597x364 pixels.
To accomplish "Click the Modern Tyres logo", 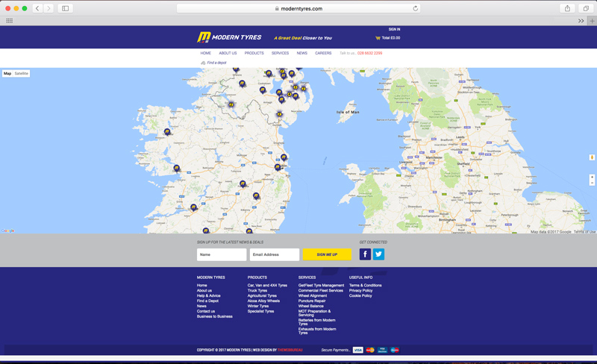I will pyautogui.click(x=229, y=37).
